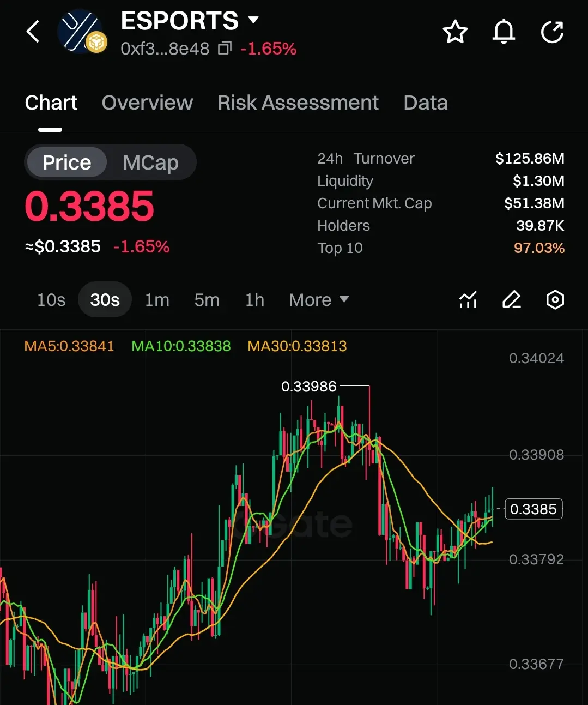Select the 5m time interval

pyautogui.click(x=207, y=300)
